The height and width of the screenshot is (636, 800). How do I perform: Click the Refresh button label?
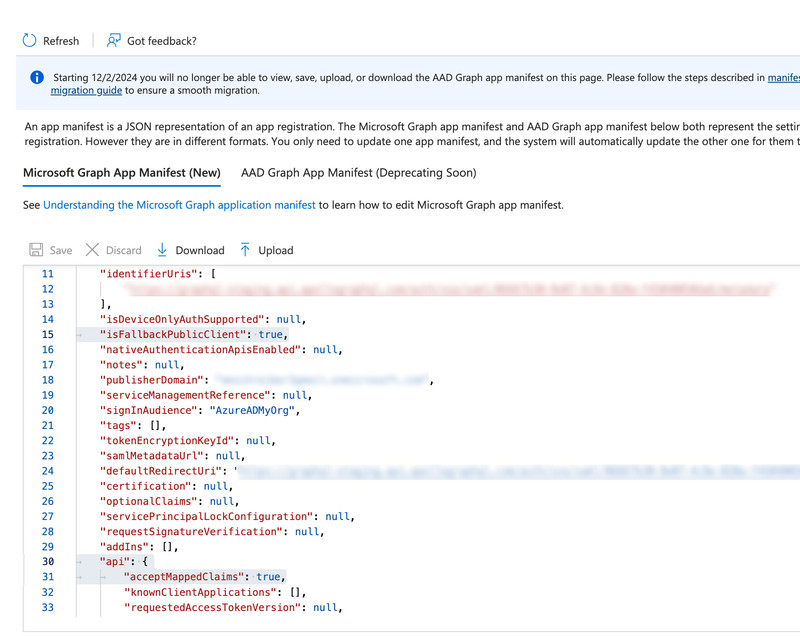click(x=61, y=41)
